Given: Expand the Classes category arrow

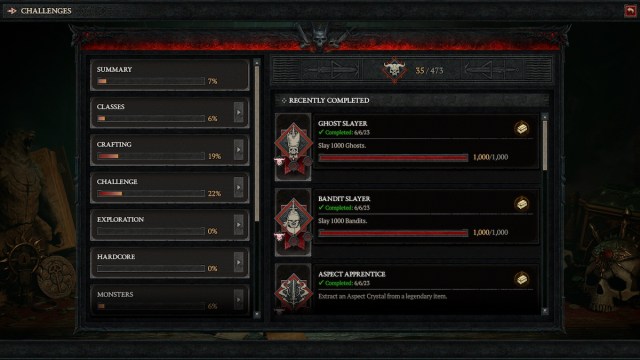Looking at the screenshot, I should 239,112.
